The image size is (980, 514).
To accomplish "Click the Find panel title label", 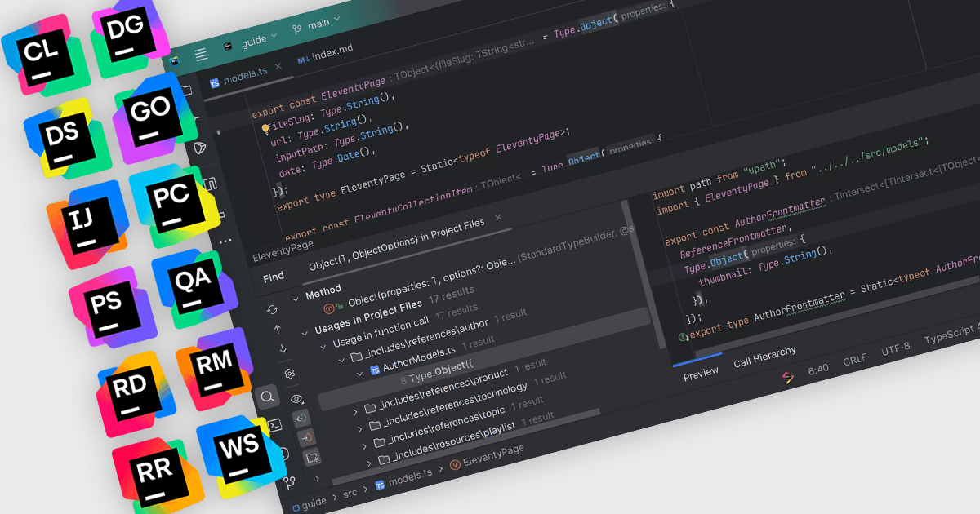I will click(x=274, y=277).
